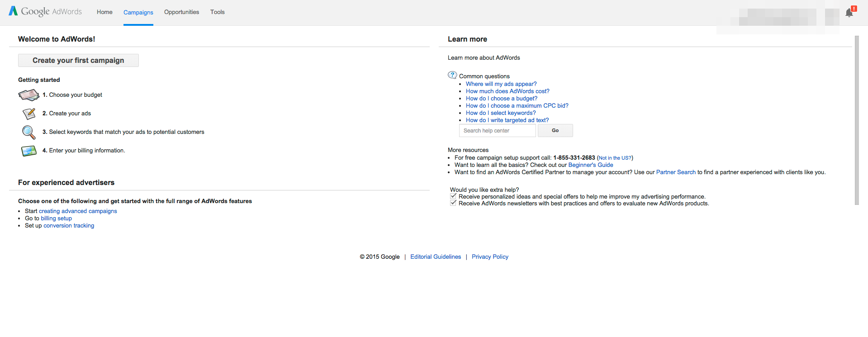Screen dimensions: 868x337
Task: Click '4. Enter your billing information.' text
Action: pos(84,151)
